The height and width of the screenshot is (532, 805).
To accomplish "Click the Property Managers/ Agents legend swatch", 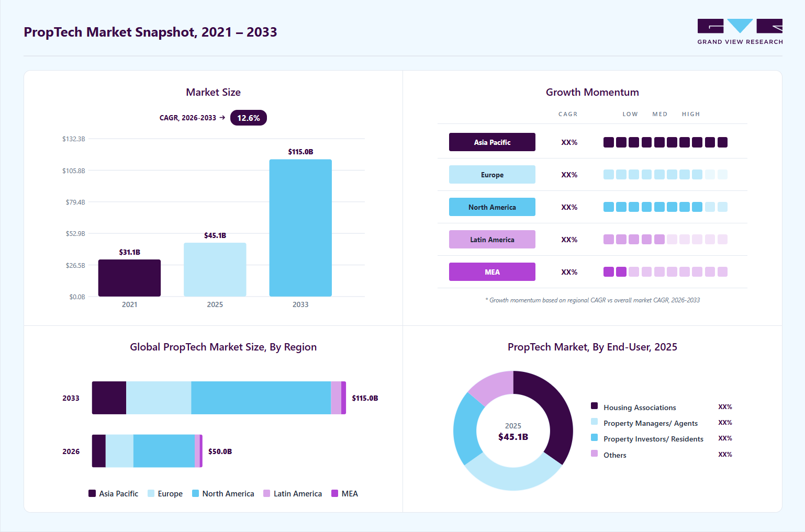I will pyautogui.click(x=594, y=422).
